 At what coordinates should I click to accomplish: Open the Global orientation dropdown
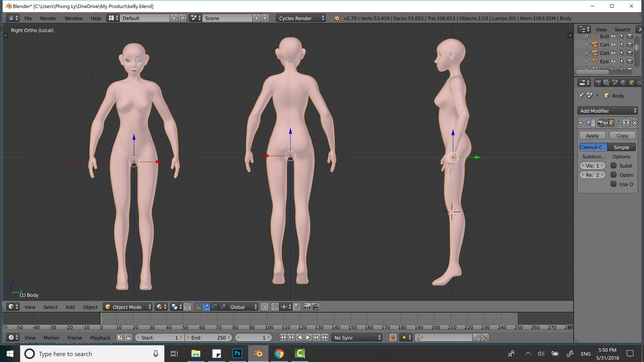coord(243,307)
